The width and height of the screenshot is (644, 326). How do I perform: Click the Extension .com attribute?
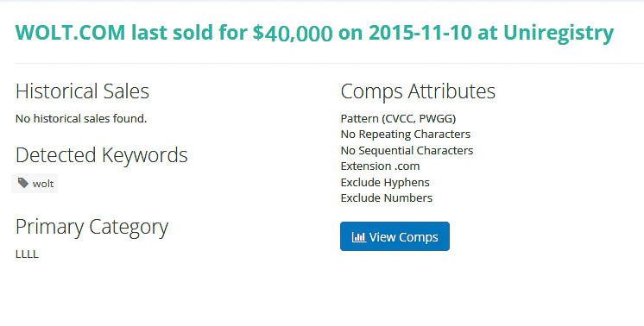point(380,166)
